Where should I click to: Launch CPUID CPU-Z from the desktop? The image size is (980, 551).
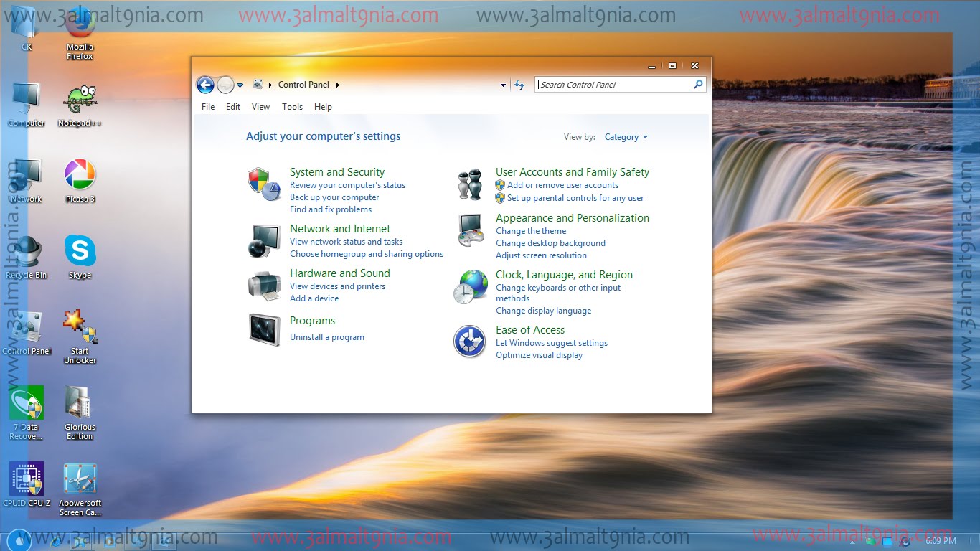(27, 477)
